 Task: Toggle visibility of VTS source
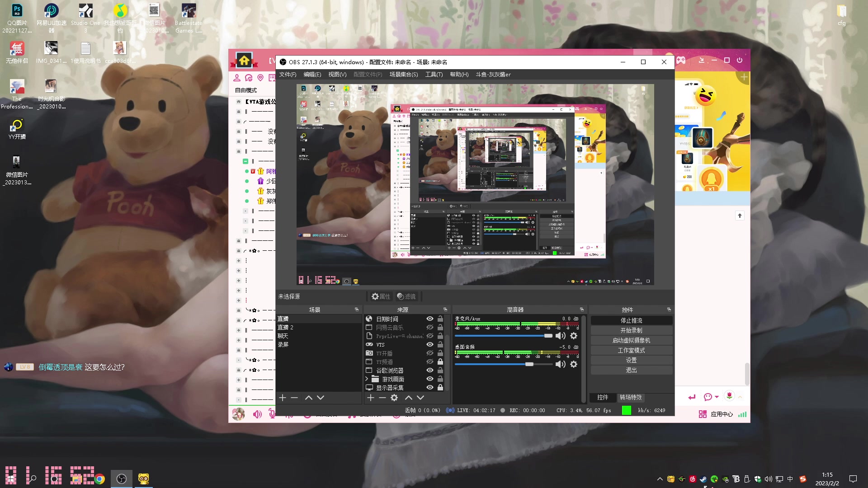[429, 345]
